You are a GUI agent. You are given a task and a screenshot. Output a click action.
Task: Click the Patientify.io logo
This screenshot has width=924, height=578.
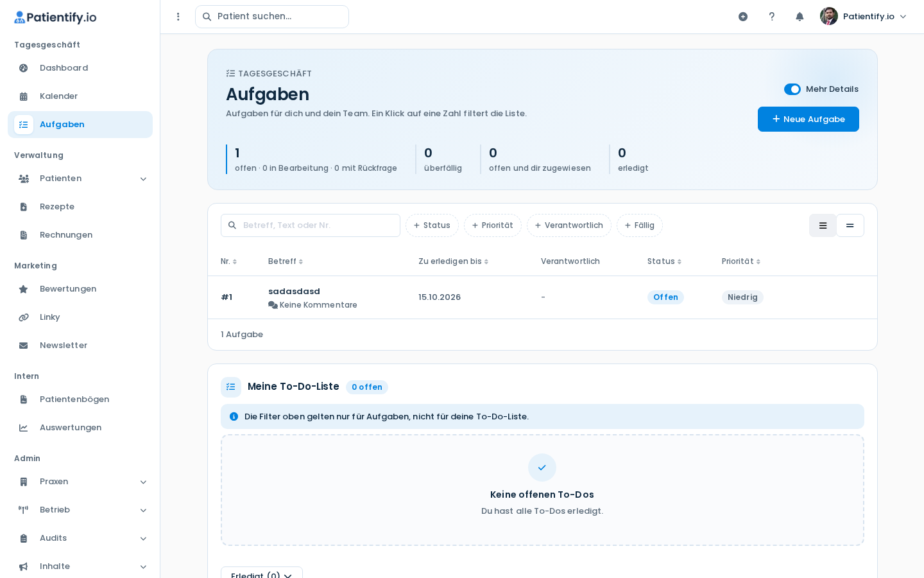[55, 17]
